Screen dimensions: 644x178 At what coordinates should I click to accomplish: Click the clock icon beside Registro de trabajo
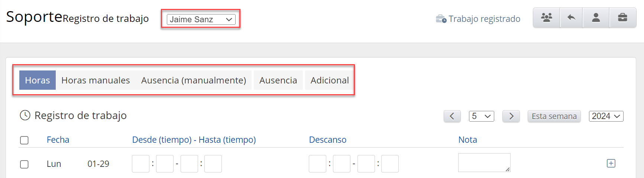25,115
